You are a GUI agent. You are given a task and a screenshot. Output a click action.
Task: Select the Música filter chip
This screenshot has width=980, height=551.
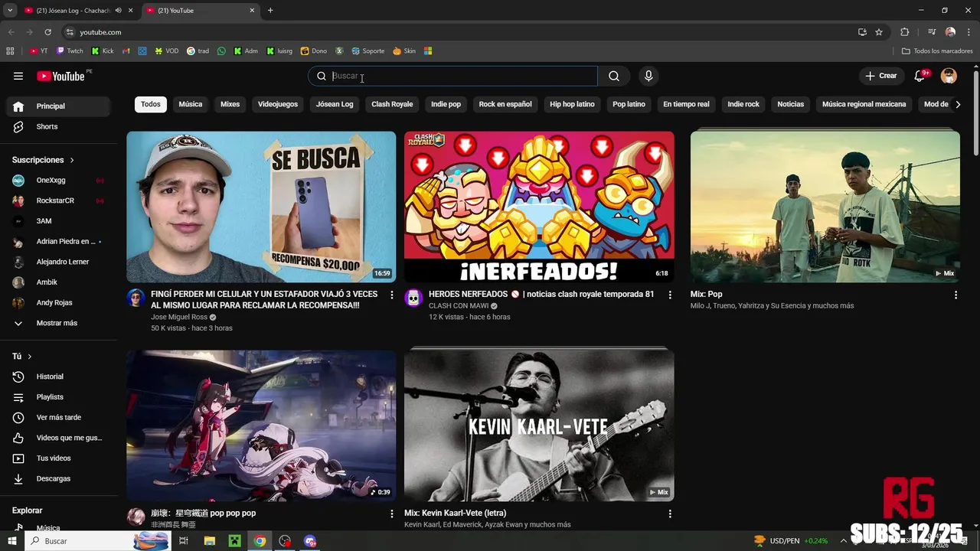coord(191,104)
